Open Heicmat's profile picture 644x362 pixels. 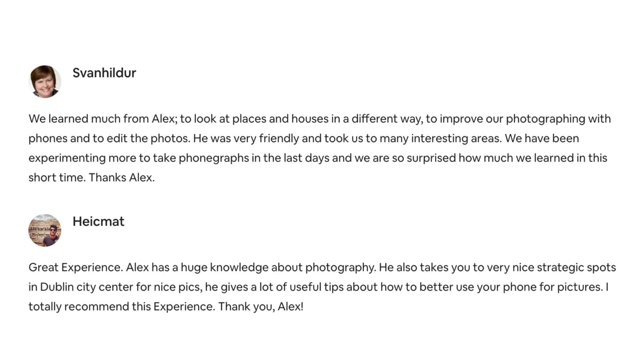45,230
